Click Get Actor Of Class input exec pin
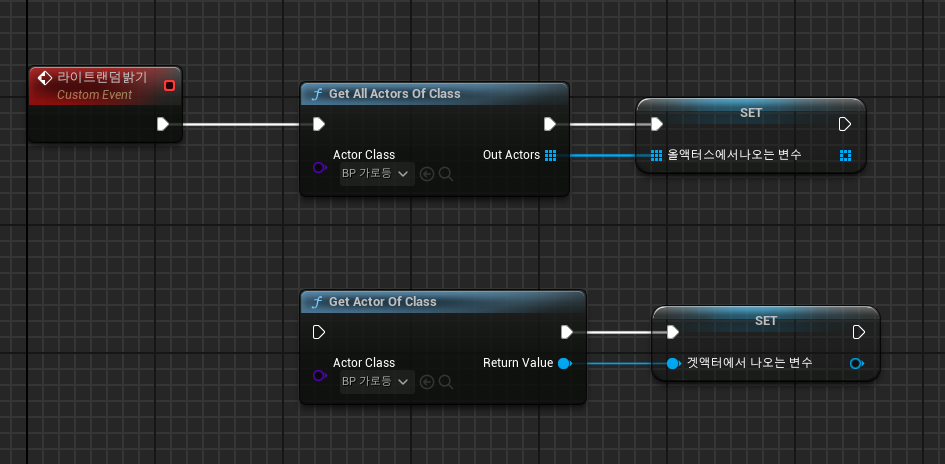 point(319,332)
